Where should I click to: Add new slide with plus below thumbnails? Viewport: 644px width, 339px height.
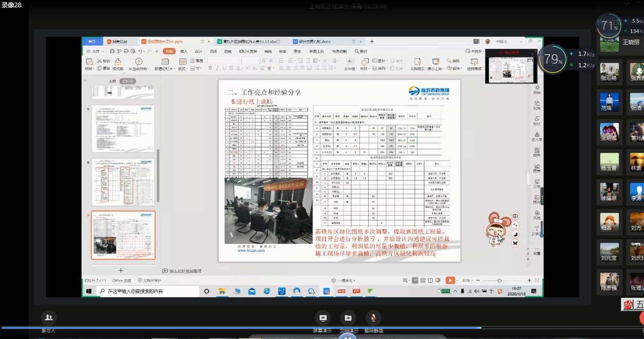[x=121, y=270]
